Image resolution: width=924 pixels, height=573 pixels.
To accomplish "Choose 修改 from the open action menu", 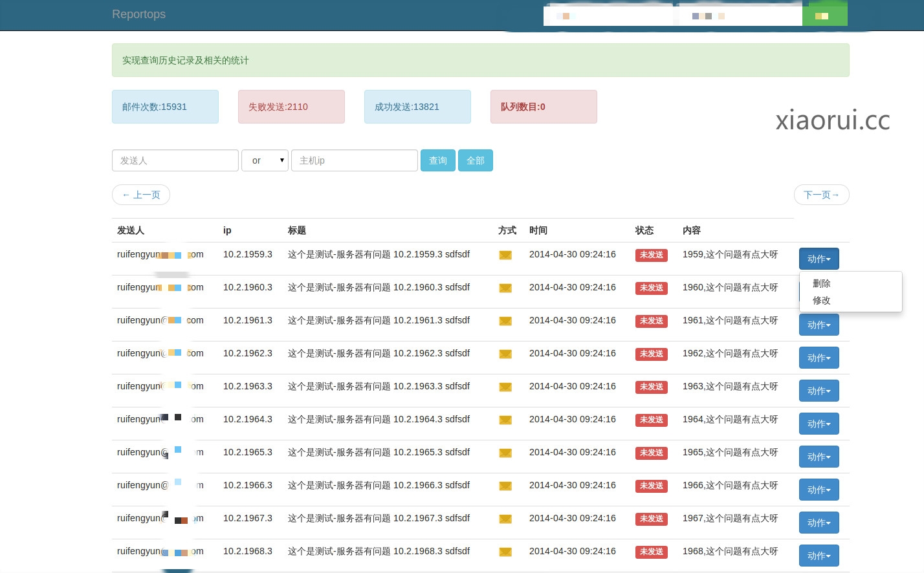I will 822,300.
